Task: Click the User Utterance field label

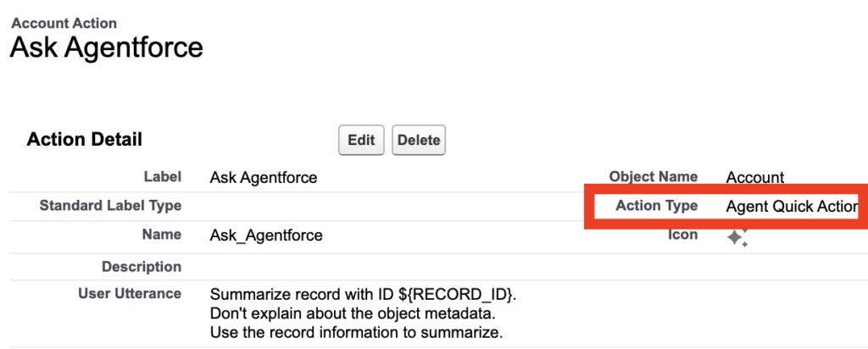Action: [128, 294]
